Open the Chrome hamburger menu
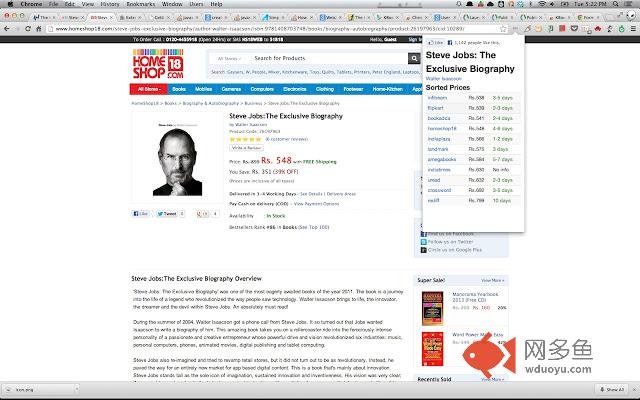Image resolution: width=640 pixels, height=400 pixels. (x=633, y=29)
